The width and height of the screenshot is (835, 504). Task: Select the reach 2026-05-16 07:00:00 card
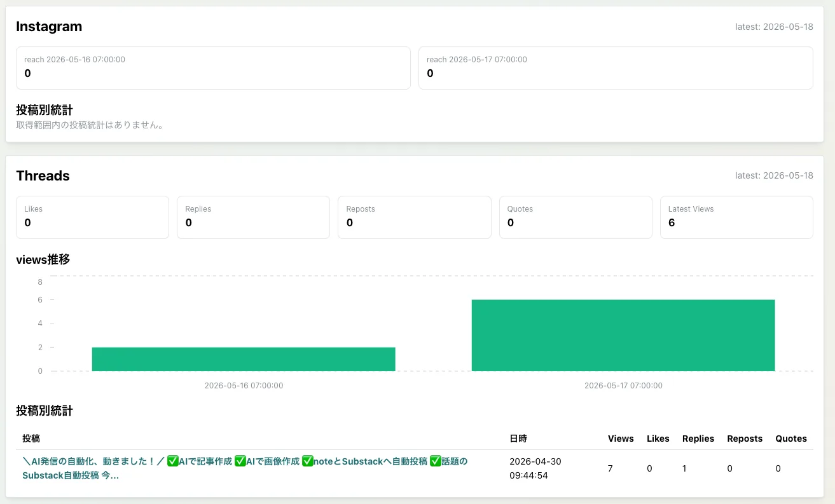pos(213,68)
